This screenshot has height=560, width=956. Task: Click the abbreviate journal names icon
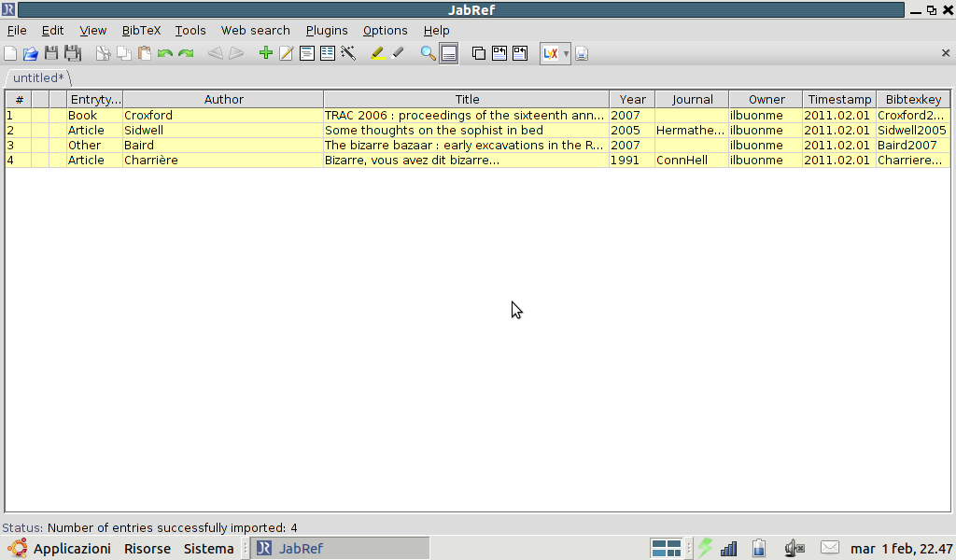pos(499,53)
